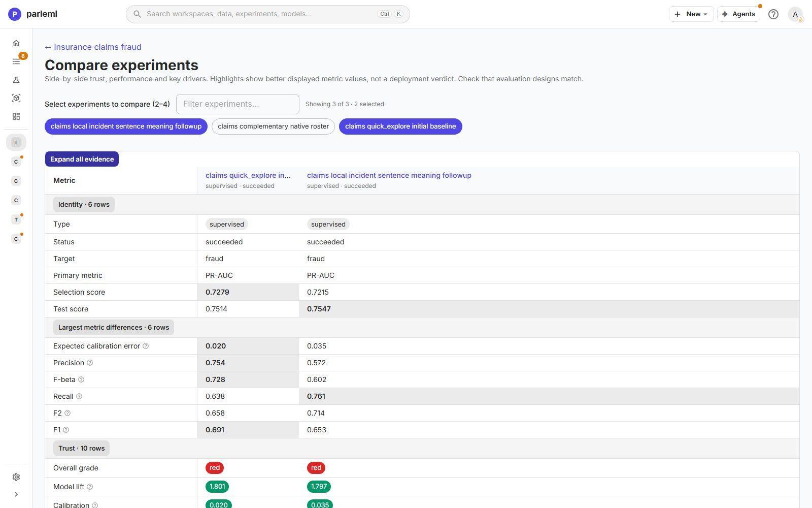Image resolution: width=812 pixels, height=508 pixels.
Task: Open the user avatar A menu
Action: 795,14
